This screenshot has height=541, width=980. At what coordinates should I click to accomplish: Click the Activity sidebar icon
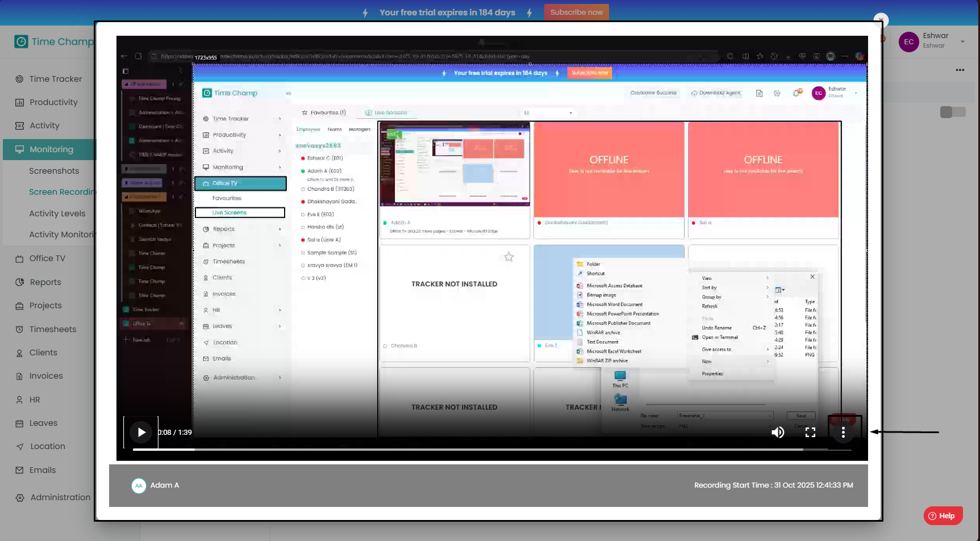[x=19, y=126]
